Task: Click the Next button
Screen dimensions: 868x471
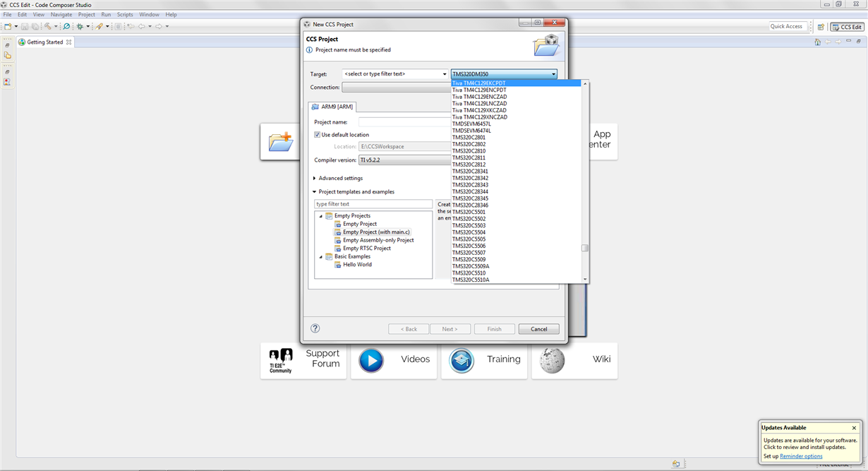Action: click(x=450, y=329)
